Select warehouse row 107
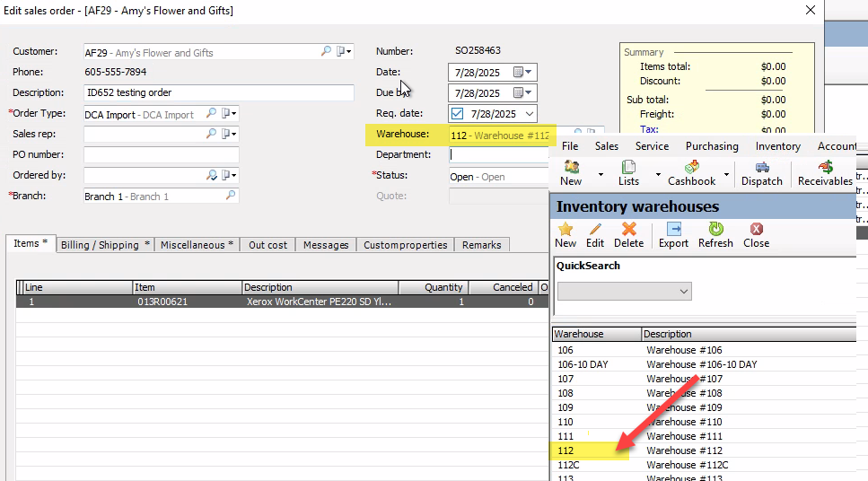This screenshot has width=868, height=481. (704, 379)
